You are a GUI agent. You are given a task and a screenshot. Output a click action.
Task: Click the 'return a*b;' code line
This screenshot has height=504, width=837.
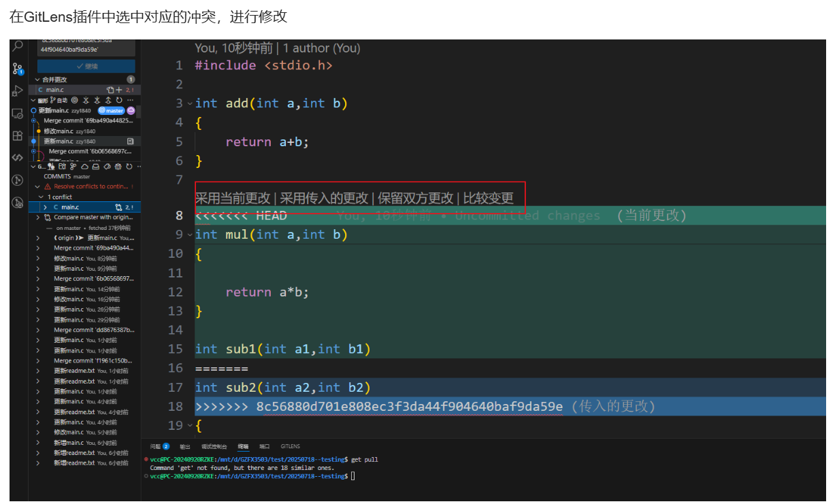click(x=267, y=292)
